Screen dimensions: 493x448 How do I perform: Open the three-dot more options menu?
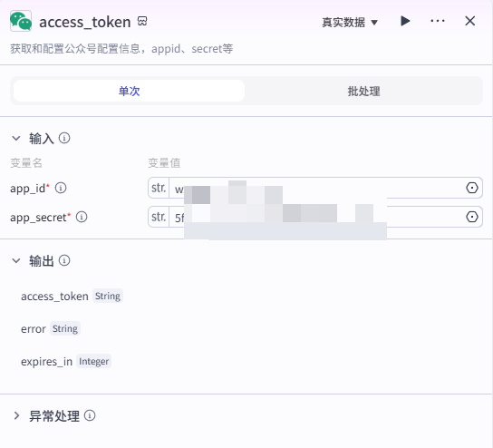(x=438, y=21)
